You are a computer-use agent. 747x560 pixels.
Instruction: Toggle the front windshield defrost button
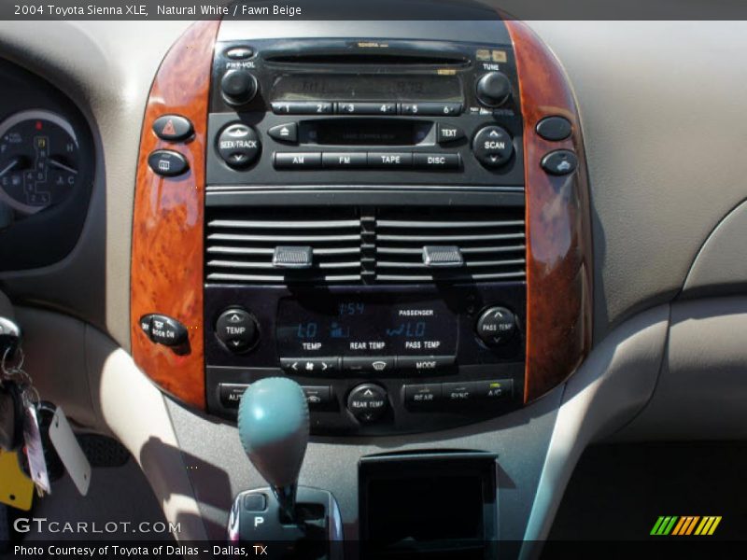pos(370,365)
